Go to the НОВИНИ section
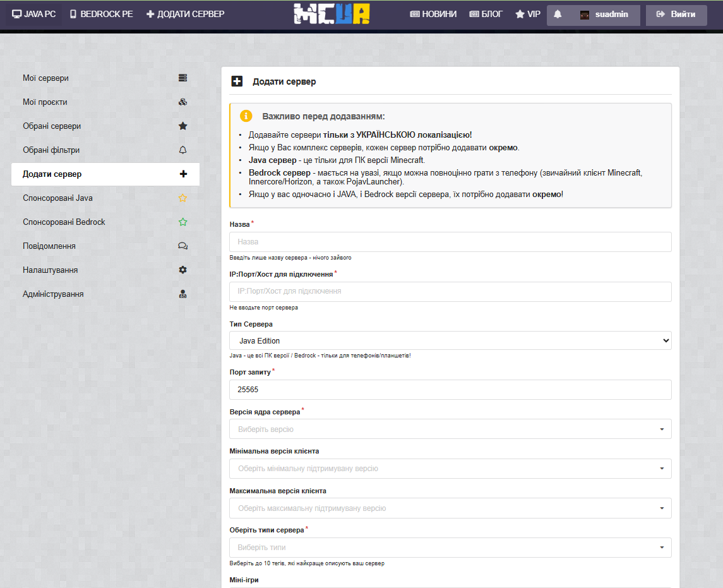This screenshot has height=588, width=723. click(x=433, y=14)
